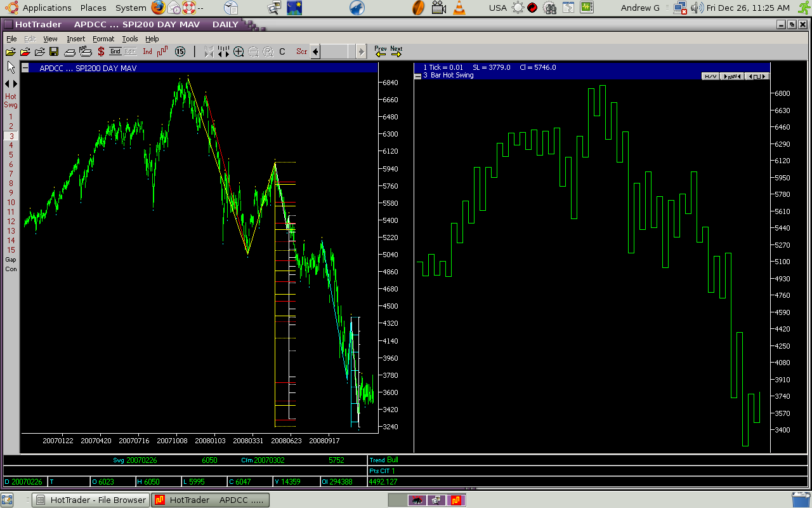812x508 pixels.
Task: Toggle the Grid display button
Action: click(116, 51)
